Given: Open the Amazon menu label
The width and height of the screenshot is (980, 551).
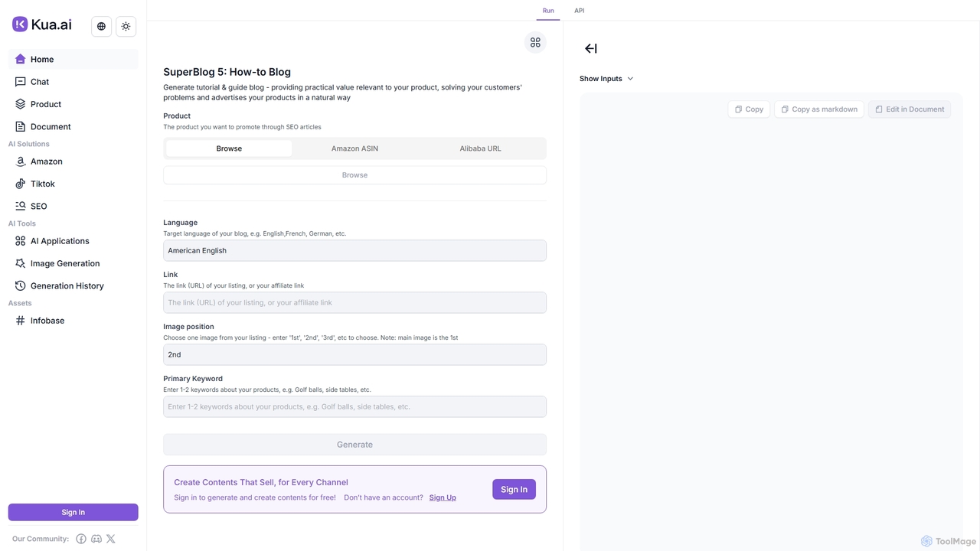Looking at the screenshot, I should pos(47,161).
